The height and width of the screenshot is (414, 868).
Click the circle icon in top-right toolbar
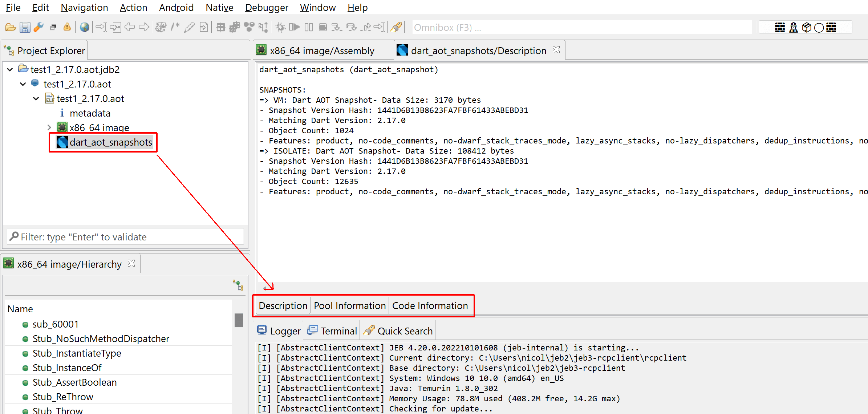pos(819,28)
